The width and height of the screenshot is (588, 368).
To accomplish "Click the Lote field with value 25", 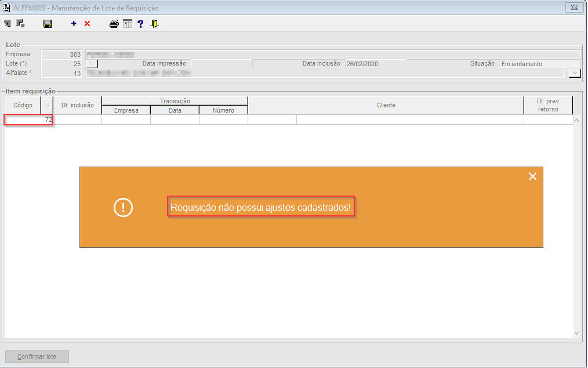I will [61, 64].
